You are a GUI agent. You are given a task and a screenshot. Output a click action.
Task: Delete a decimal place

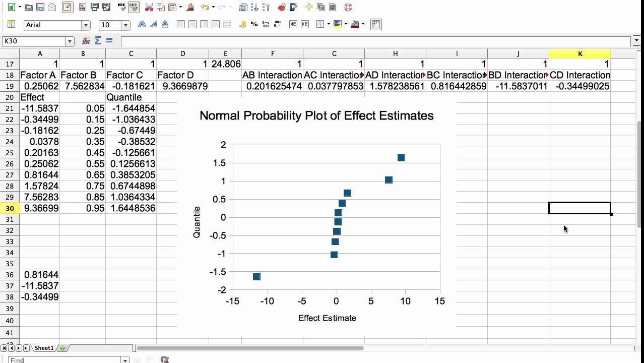pyautogui.click(x=278, y=24)
